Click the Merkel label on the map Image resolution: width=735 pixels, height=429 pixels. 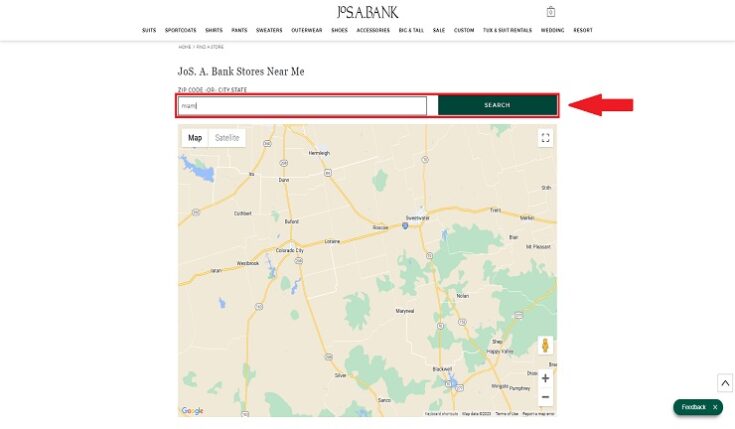527,218
